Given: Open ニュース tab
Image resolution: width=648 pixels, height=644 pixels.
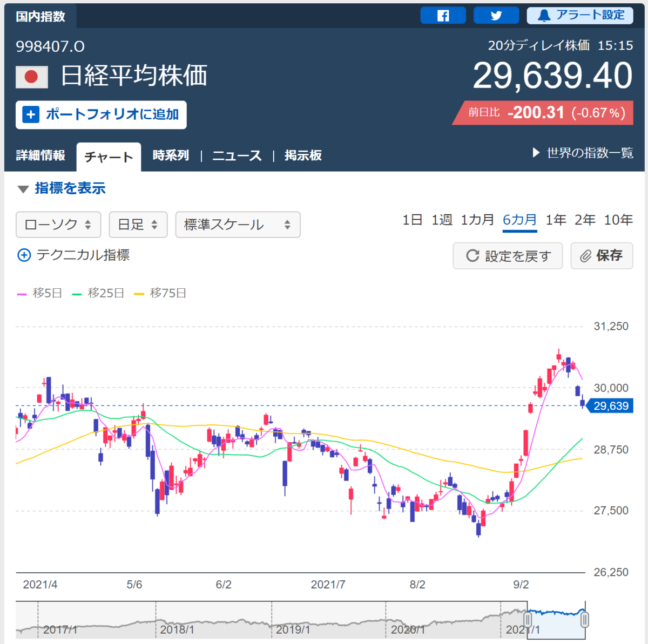Looking at the screenshot, I should pyautogui.click(x=237, y=155).
